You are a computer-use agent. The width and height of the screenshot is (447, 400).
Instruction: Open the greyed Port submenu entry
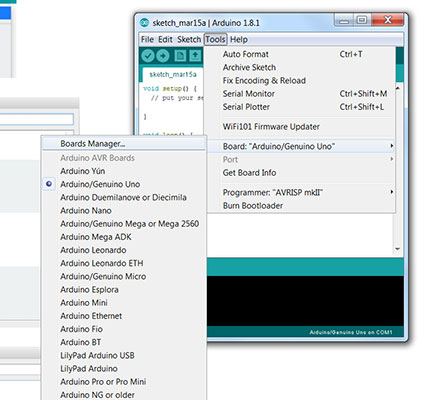pos(301,159)
